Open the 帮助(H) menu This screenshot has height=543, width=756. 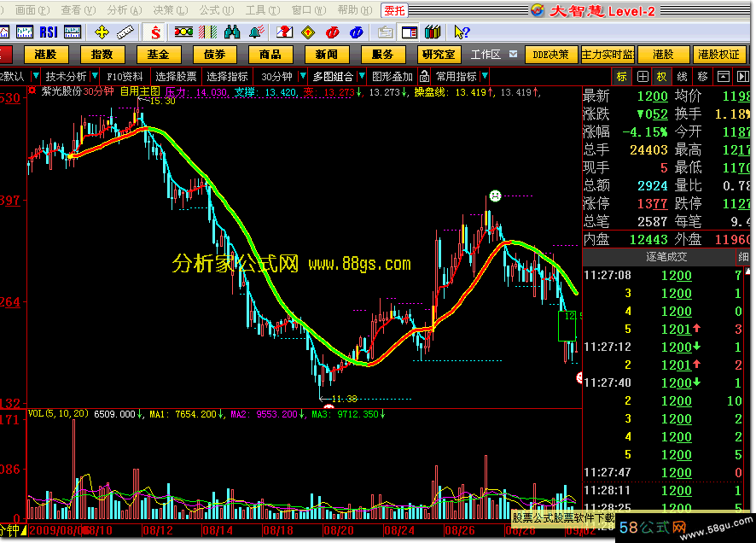click(x=355, y=10)
